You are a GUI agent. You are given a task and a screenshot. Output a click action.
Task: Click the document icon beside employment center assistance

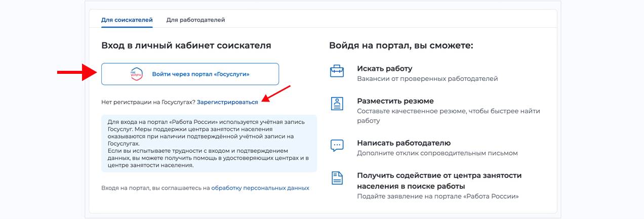[337, 178]
